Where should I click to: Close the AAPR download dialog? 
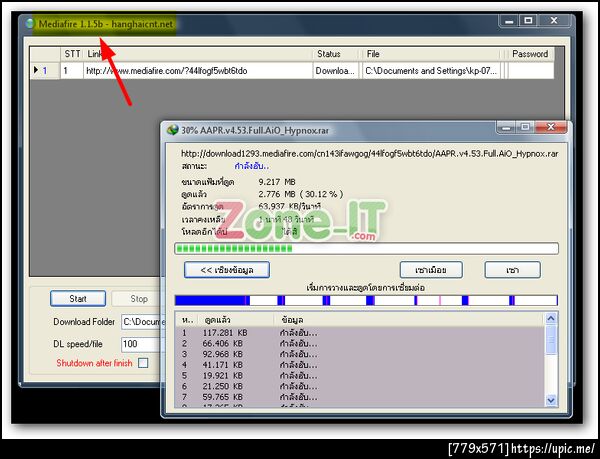pos(550,127)
